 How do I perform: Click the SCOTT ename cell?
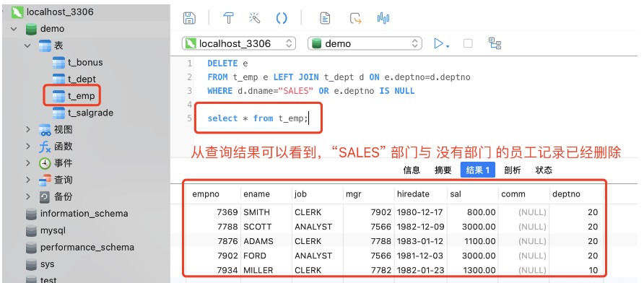tap(266, 227)
